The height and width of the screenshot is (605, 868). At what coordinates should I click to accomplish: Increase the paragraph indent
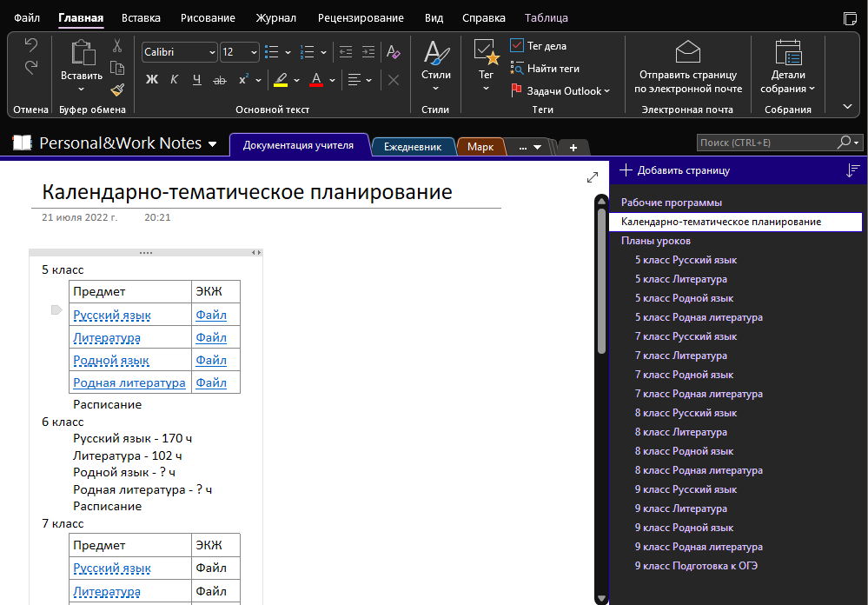pyautogui.click(x=368, y=52)
